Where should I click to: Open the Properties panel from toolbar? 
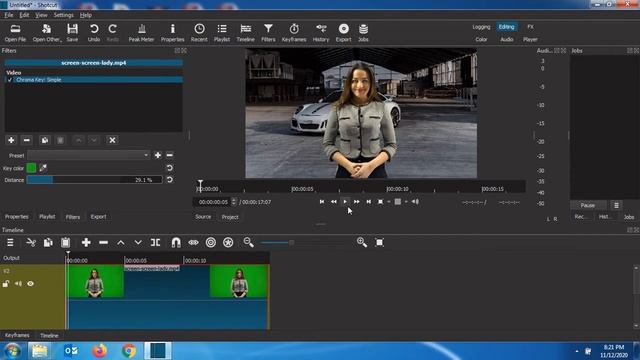172,33
